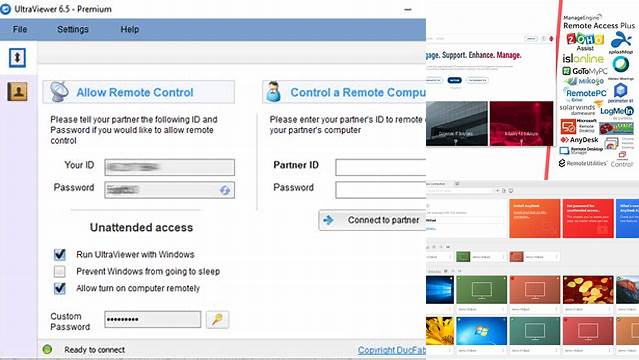Click the Allow Remote Control heading text

coord(135,93)
